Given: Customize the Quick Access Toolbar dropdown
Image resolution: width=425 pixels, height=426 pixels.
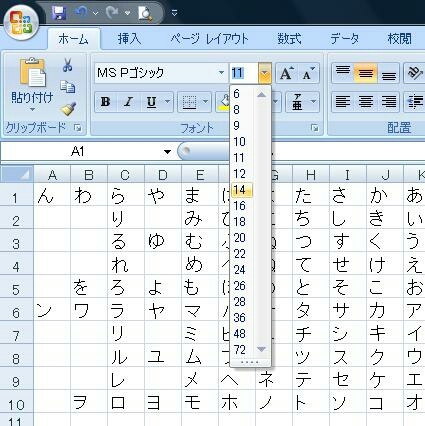Looking at the screenshot, I should [174, 13].
